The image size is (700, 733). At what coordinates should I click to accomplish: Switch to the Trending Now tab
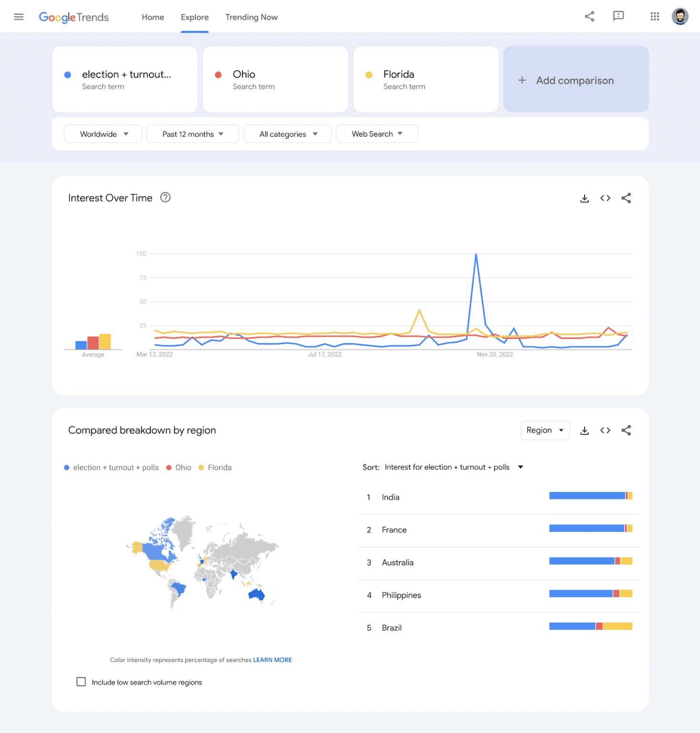(x=251, y=17)
